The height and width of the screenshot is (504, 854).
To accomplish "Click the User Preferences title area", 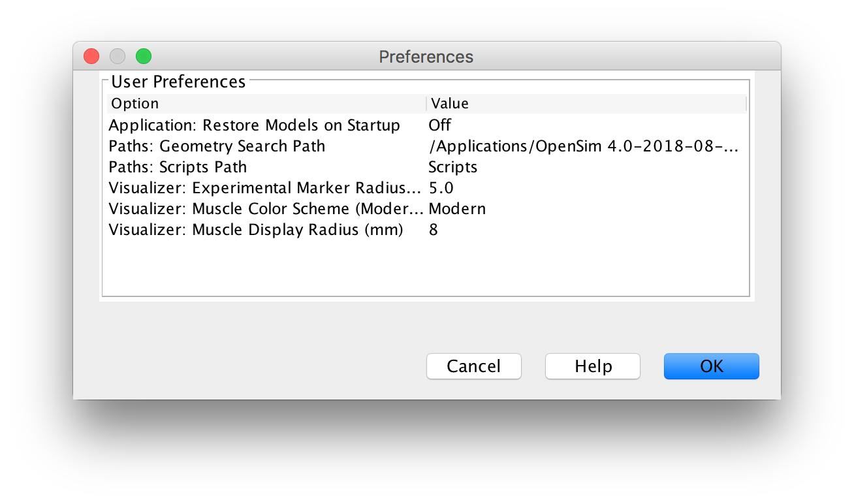I will coord(178,81).
